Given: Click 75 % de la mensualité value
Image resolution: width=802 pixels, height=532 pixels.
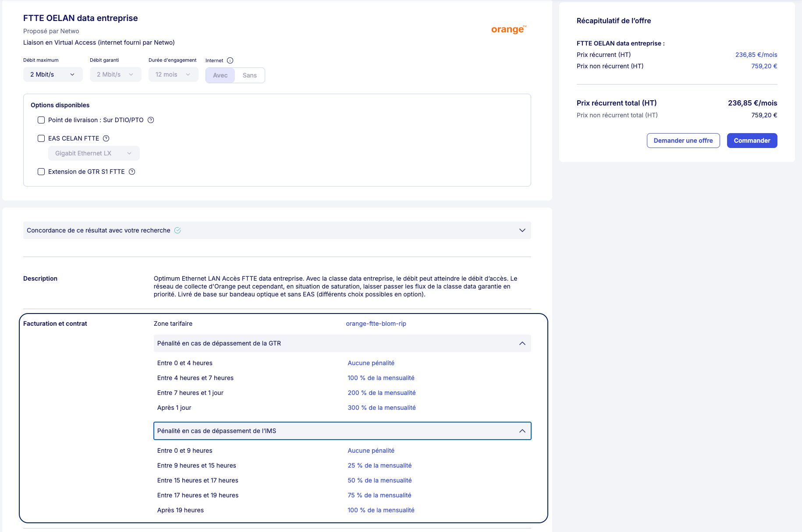Looking at the screenshot, I should coord(380,495).
